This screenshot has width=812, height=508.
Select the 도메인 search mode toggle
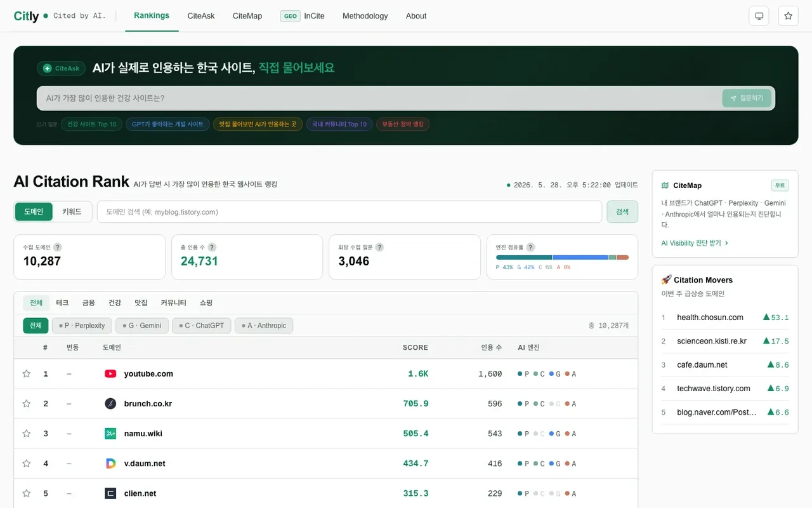click(x=34, y=212)
